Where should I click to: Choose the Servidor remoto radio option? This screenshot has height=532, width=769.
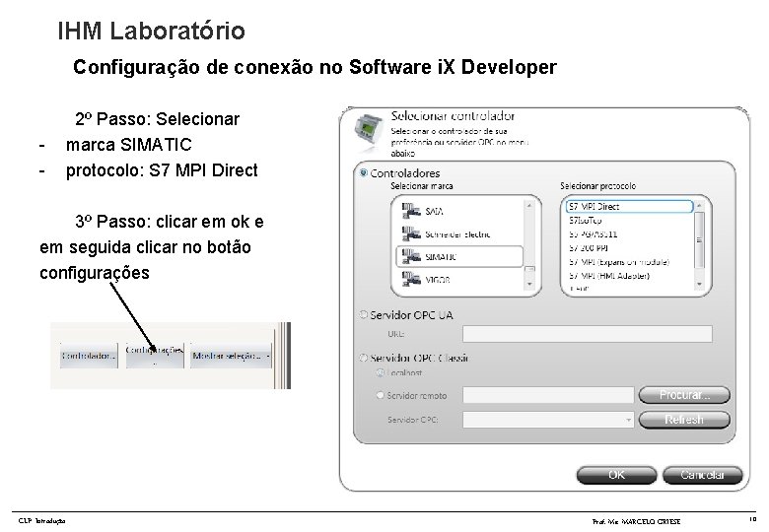tap(380, 395)
